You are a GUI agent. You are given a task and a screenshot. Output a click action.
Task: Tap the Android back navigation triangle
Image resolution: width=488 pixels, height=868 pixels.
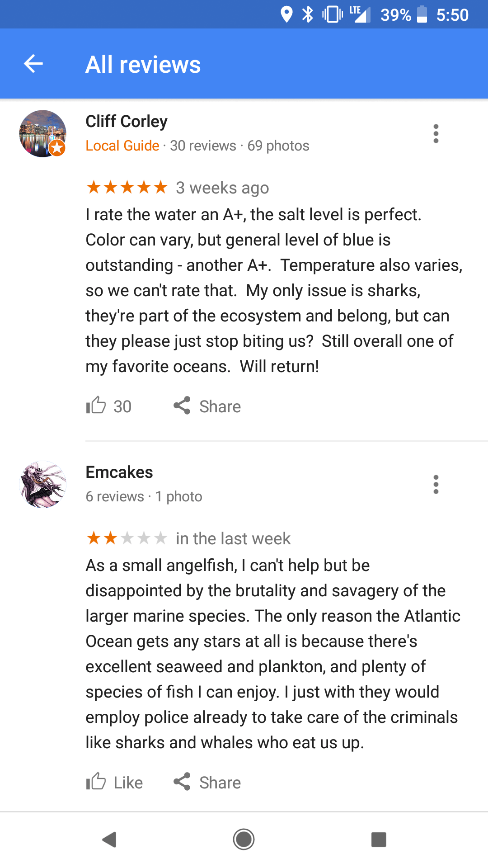point(110,840)
